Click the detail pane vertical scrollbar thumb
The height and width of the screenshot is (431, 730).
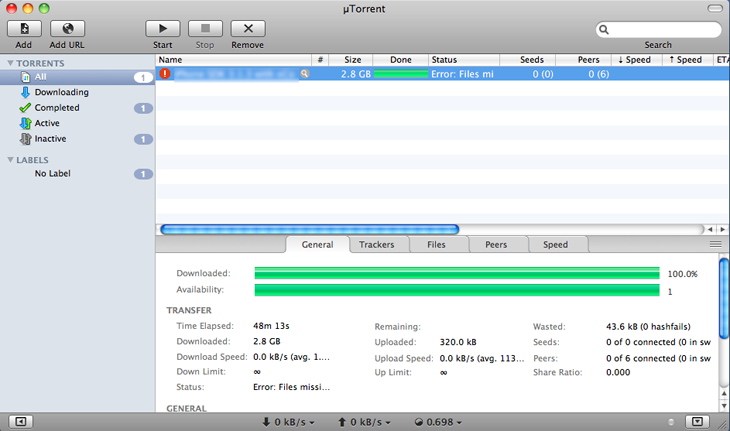pos(724,299)
